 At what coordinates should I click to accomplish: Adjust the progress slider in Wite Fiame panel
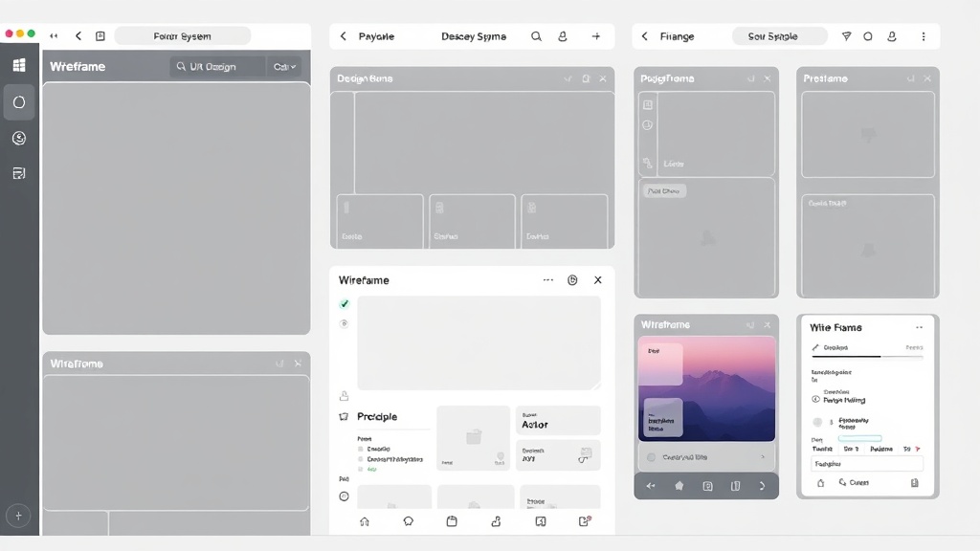867,356
